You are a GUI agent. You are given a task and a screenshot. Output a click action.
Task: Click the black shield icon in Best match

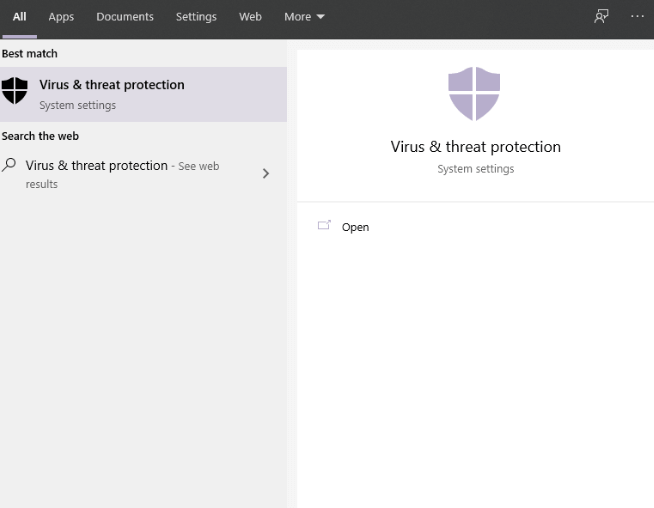click(15, 90)
